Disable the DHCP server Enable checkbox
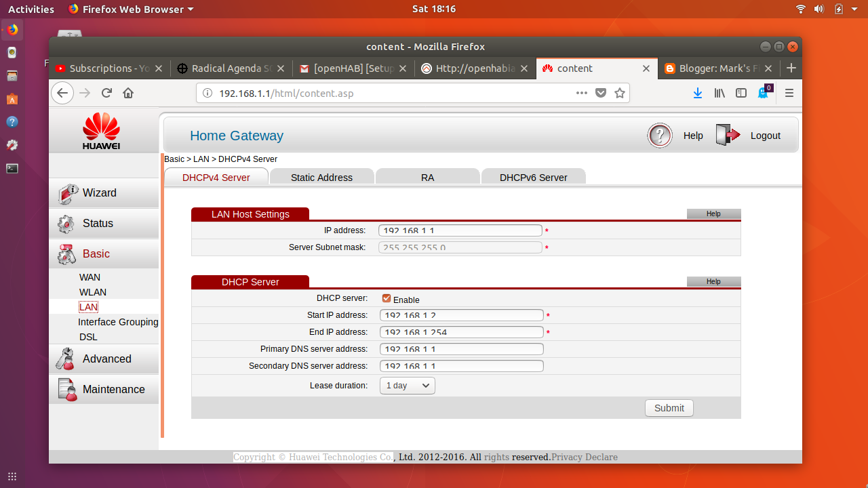The height and width of the screenshot is (488, 868). tap(387, 298)
